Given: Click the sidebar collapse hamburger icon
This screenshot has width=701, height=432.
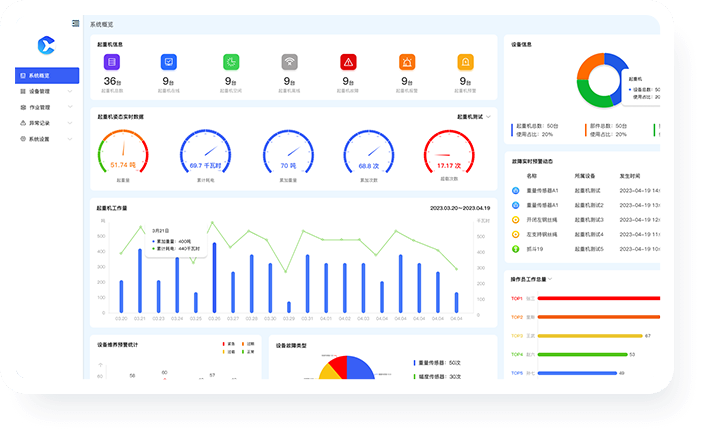Looking at the screenshot, I should point(77,23).
